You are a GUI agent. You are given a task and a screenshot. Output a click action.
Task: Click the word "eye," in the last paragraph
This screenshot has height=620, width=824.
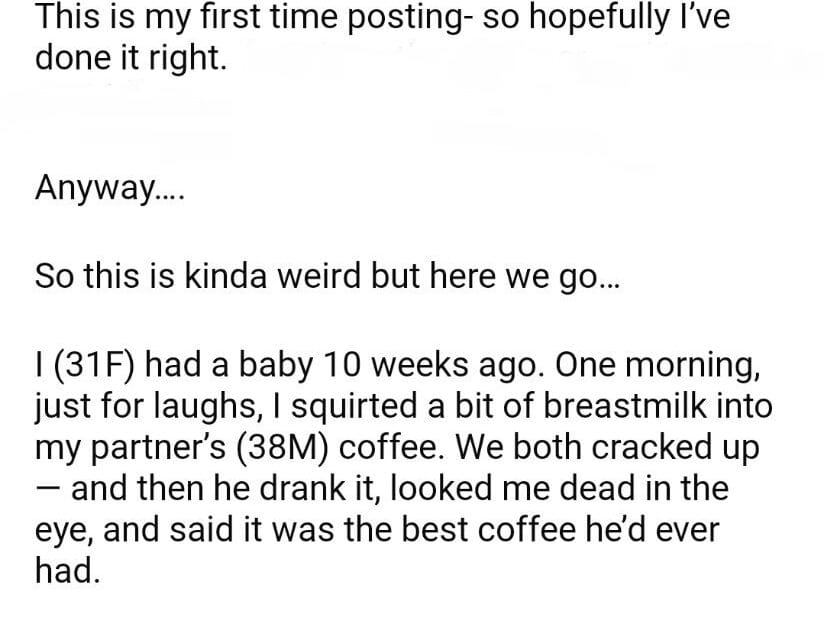pos(64,532)
